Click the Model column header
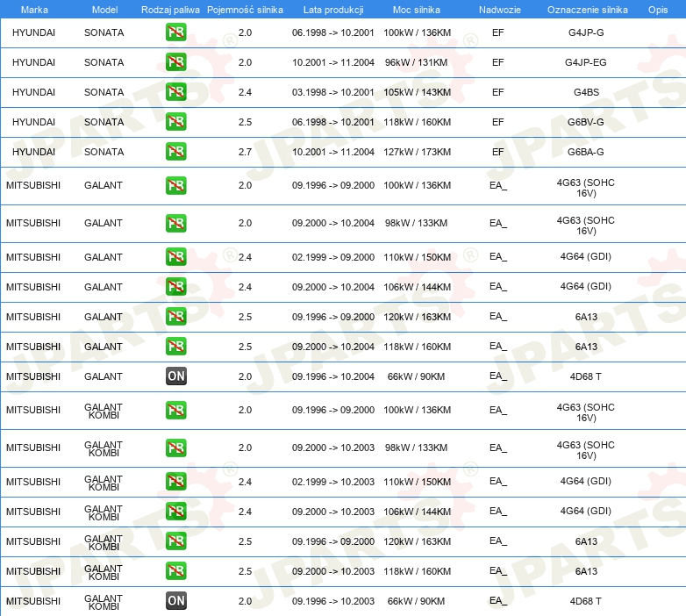This screenshot has width=686, height=616. coord(104,10)
